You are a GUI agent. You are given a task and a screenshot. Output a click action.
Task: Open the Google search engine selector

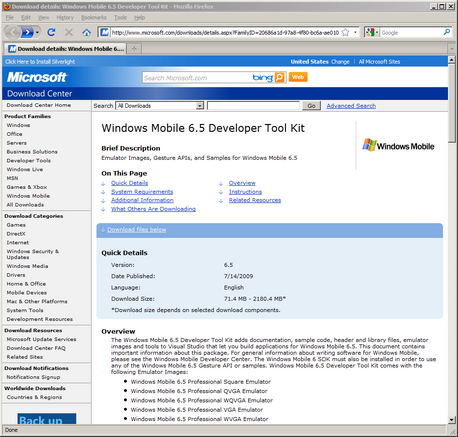pyautogui.click(x=372, y=32)
